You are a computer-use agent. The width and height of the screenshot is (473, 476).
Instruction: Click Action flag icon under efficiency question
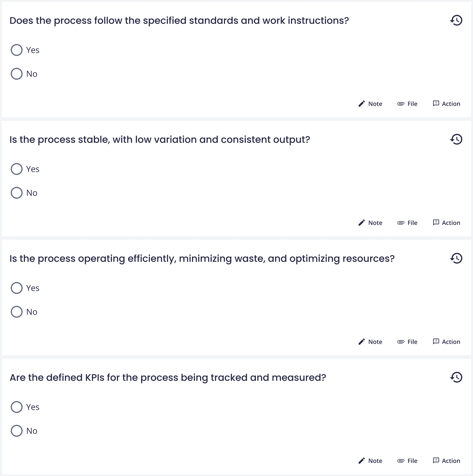coord(436,342)
